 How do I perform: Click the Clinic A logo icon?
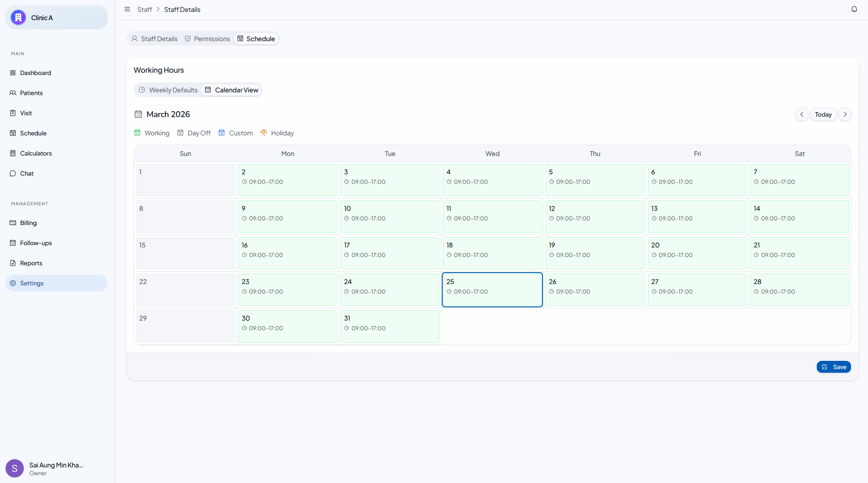point(18,18)
